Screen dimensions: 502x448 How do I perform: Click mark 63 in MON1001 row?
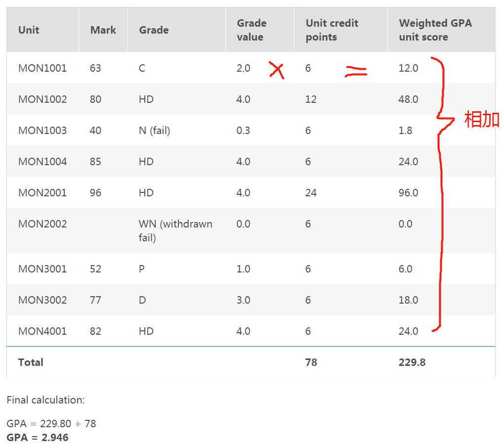95,68
